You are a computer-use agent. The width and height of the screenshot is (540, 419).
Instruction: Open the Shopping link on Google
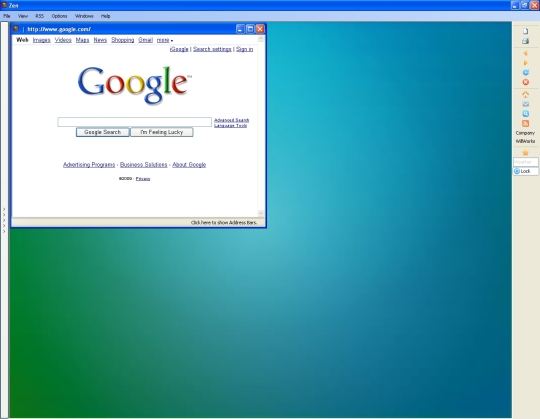coord(123,40)
